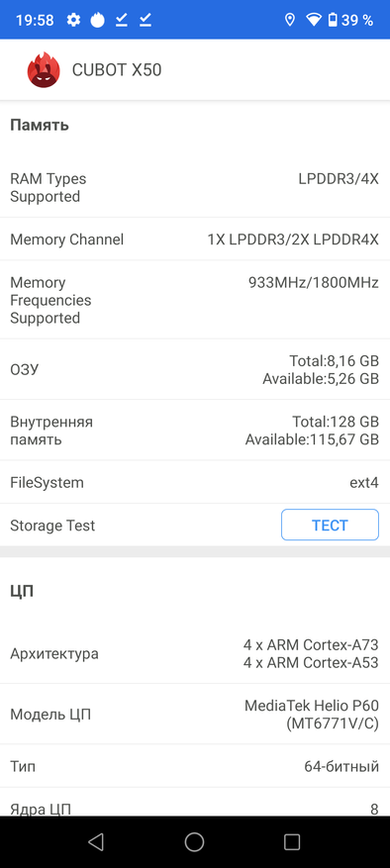Tap the Wi-Fi signal status icon

[314, 21]
